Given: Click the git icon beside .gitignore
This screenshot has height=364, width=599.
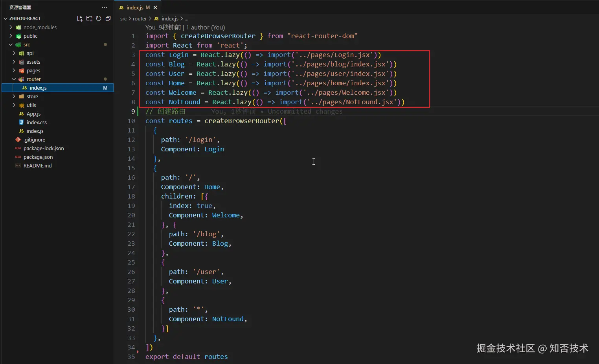Looking at the screenshot, I should [18, 140].
